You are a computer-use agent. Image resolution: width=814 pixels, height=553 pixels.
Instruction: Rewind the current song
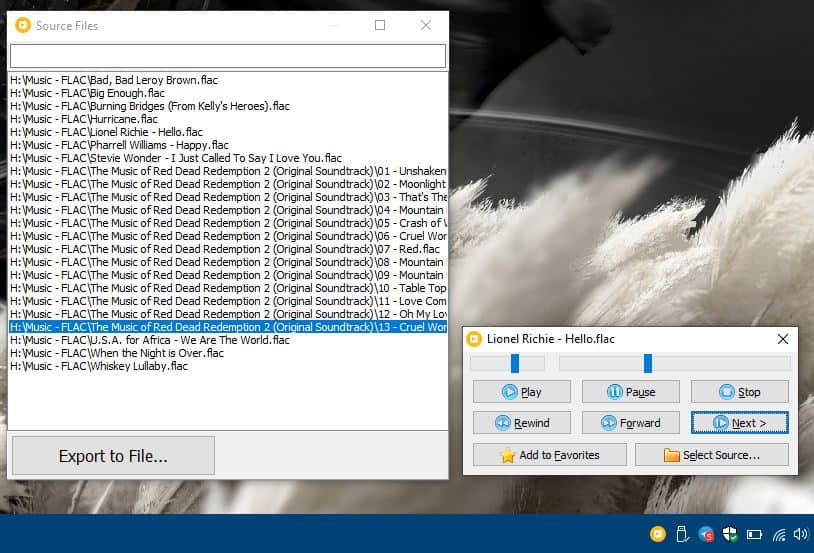tap(521, 423)
